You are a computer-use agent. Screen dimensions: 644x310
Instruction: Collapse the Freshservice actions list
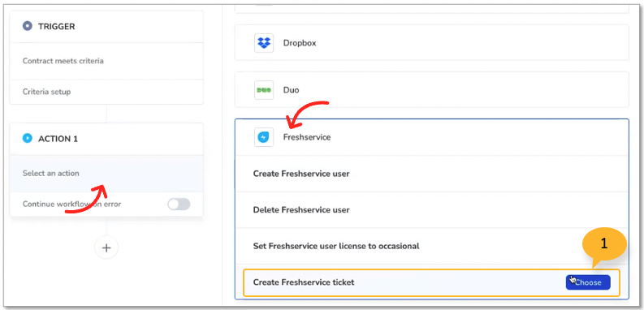[432, 137]
